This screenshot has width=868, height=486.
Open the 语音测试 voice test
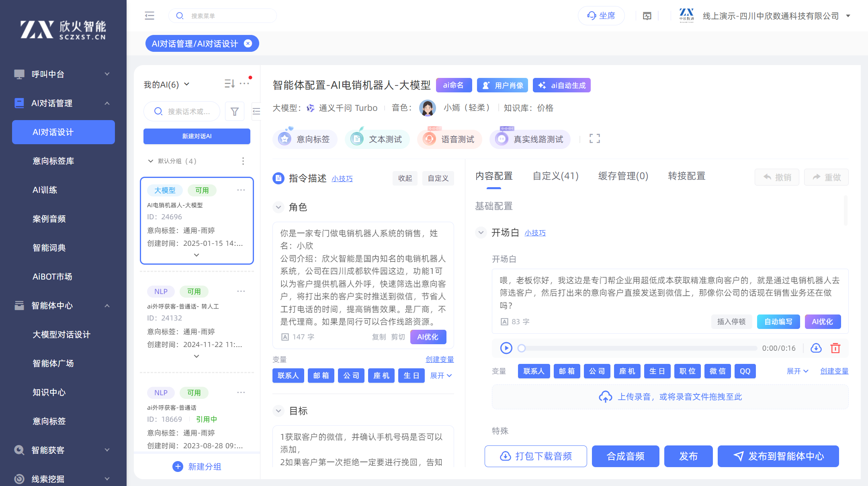[450, 139]
